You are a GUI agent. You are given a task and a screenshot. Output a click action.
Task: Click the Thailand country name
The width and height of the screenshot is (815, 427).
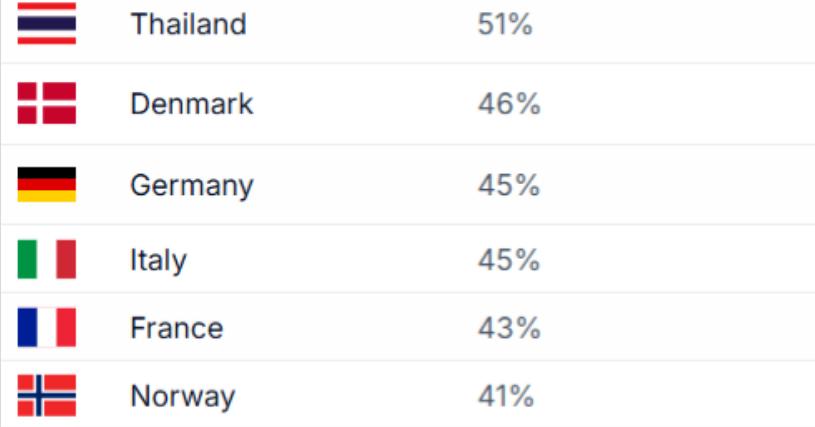[188, 24]
